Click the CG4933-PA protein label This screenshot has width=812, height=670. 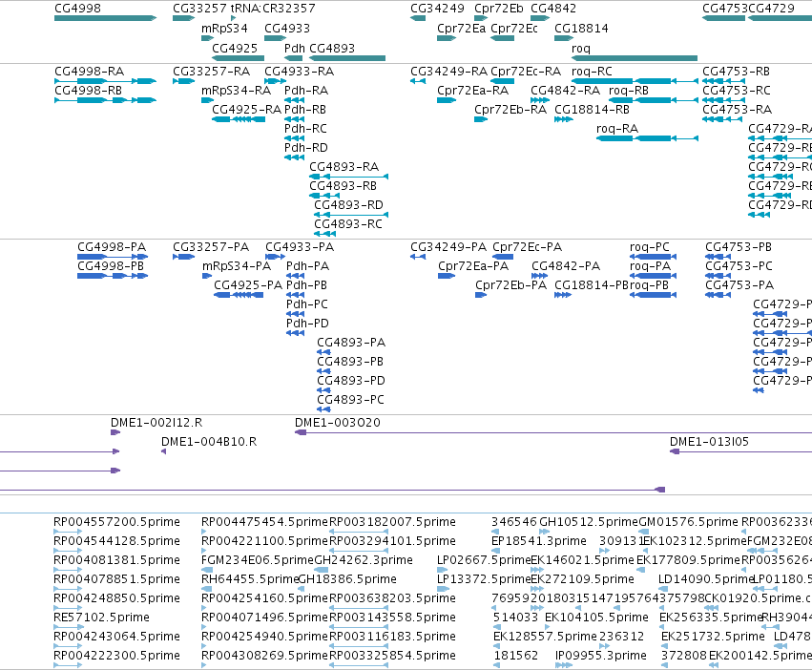[x=300, y=246]
